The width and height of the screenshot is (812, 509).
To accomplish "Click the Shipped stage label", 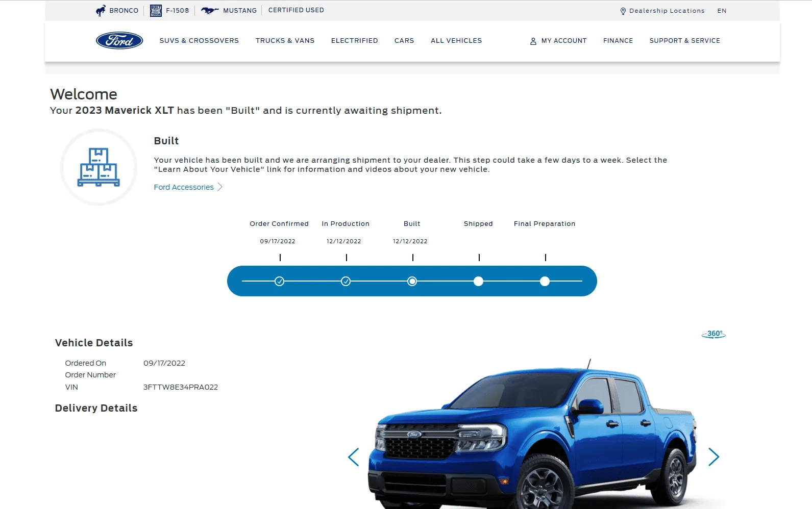I will tap(478, 224).
